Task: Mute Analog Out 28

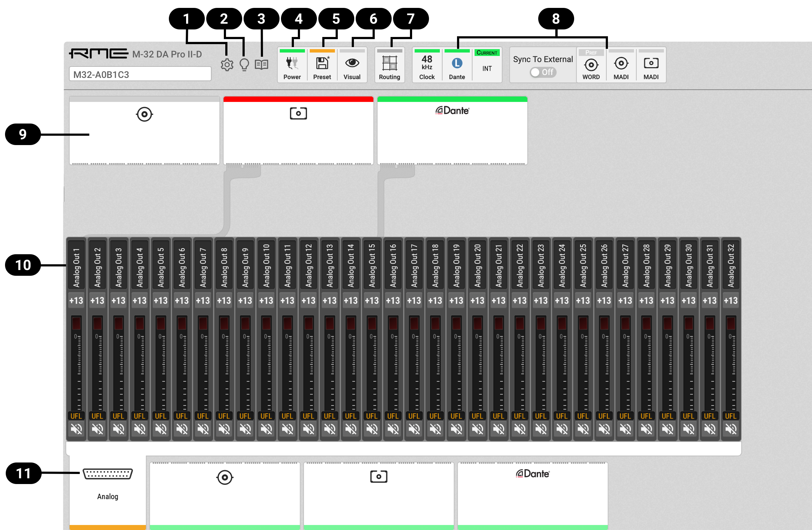Action: (x=646, y=429)
